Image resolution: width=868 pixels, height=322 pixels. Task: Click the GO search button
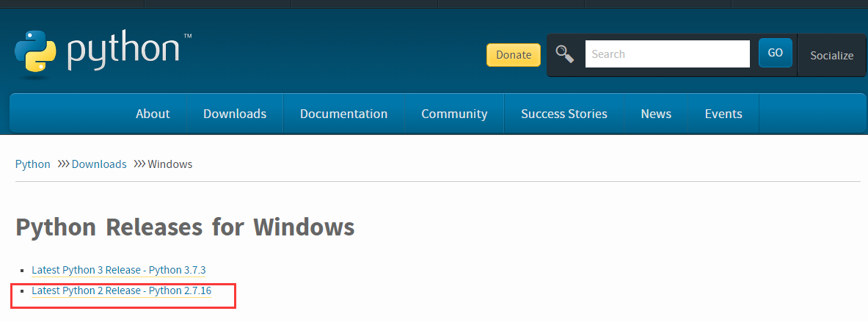(x=775, y=53)
